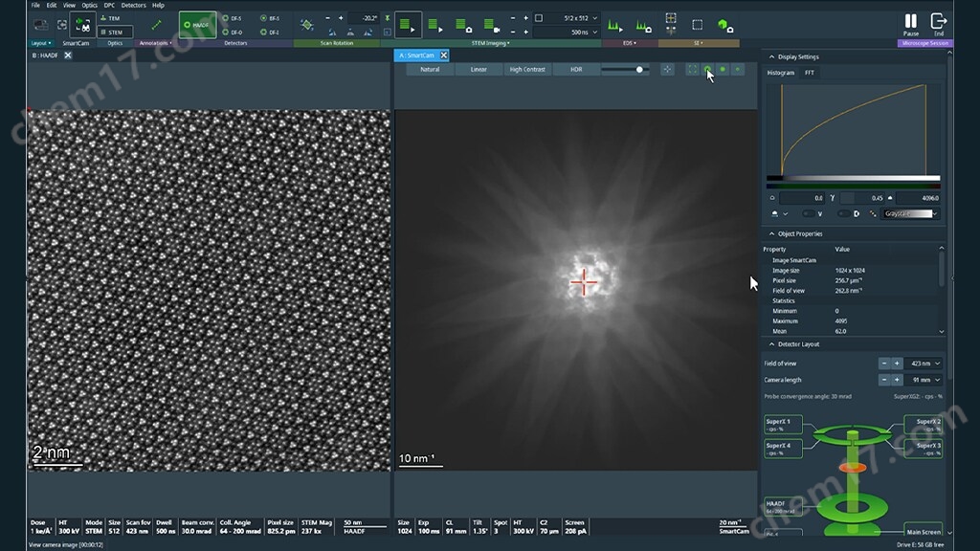This screenshot has height=551, width=980.
Task: Collapse the Display Settings section
Action: [x=771, y=56]
